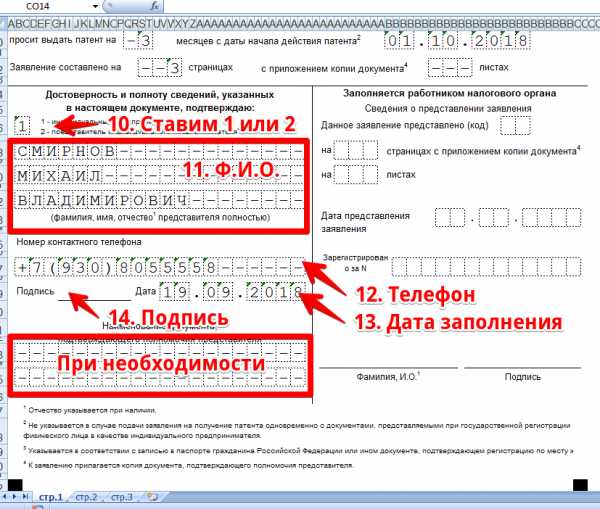This screenshot has height=509, width=600.
Task: Click the heading 'Заполняется работником налогового органа'
Action: (449, 93)
